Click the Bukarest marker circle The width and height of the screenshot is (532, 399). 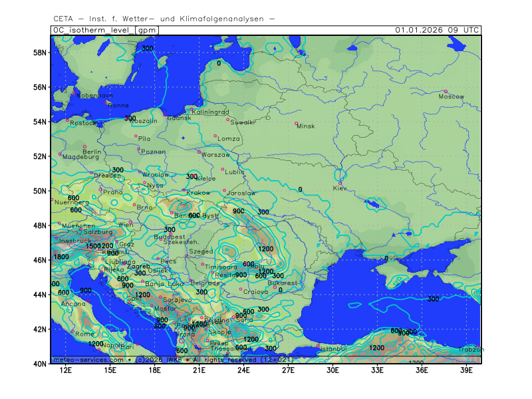[275, 287]
